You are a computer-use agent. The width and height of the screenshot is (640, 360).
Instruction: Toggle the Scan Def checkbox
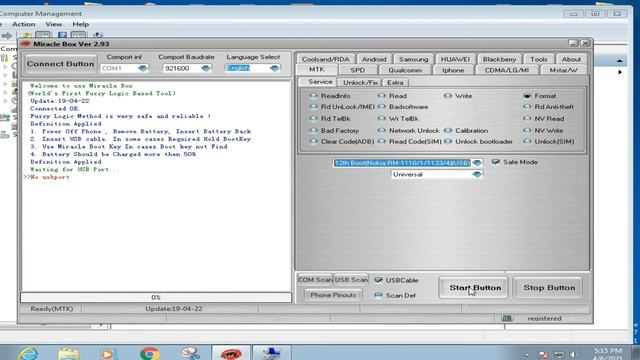(x=378, y=295)
